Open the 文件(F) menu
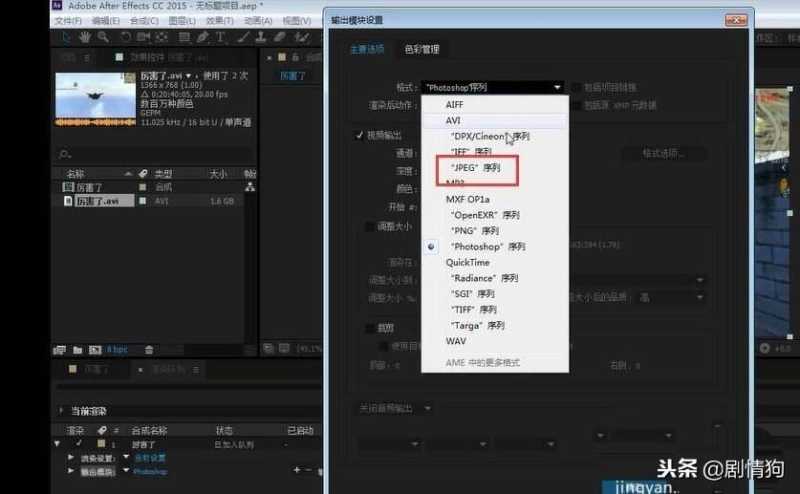Screen dimensions: 800x494 click(x=68, y=20)
